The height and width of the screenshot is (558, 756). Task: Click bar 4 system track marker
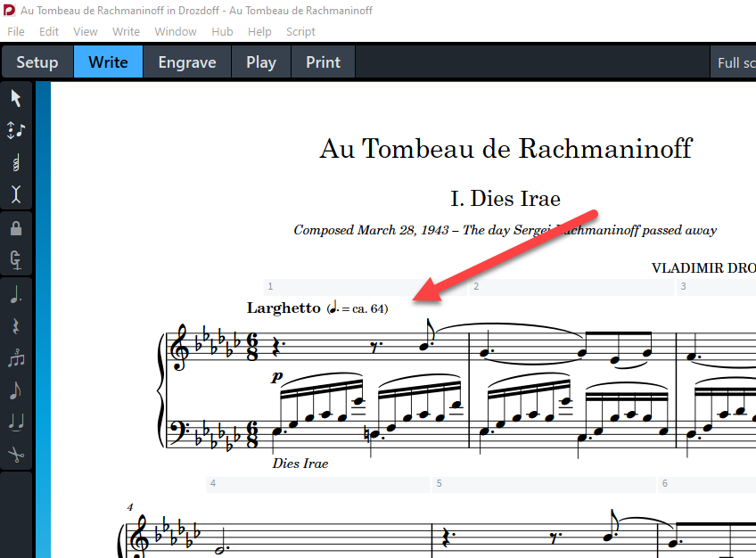[317, 484]
